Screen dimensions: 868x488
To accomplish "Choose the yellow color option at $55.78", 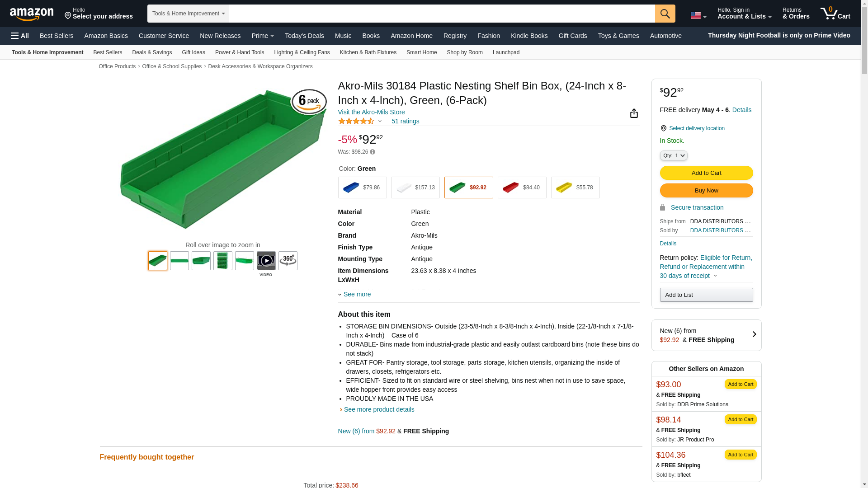I will pyautogui.click(x=575, y=188).
